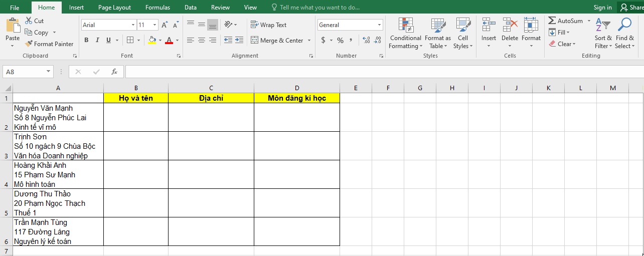The height and width of the screenshot is (256, 644).
Task: Click the Insert cells button
Action: pyautogui.click(x=489, y=33)
